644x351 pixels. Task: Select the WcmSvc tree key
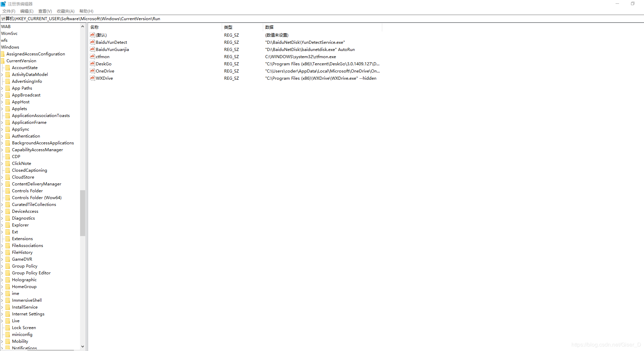(9, 34)
